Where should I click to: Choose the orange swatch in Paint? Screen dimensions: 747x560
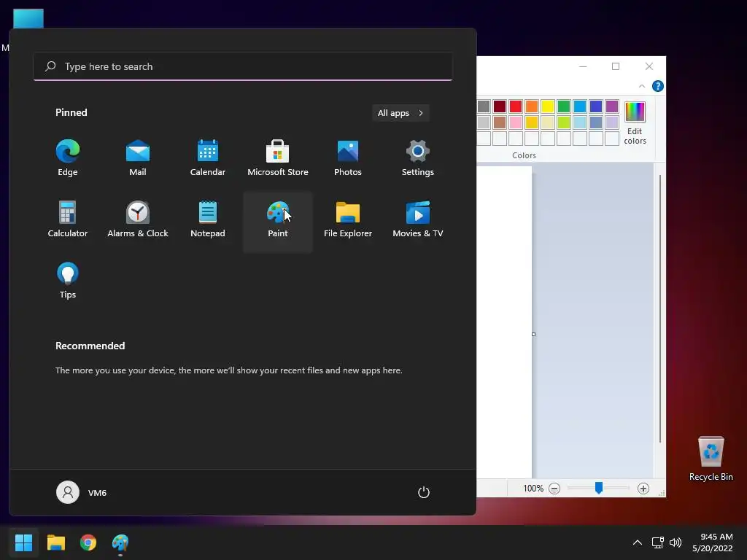pyautogui.click(x=532, y=106)
